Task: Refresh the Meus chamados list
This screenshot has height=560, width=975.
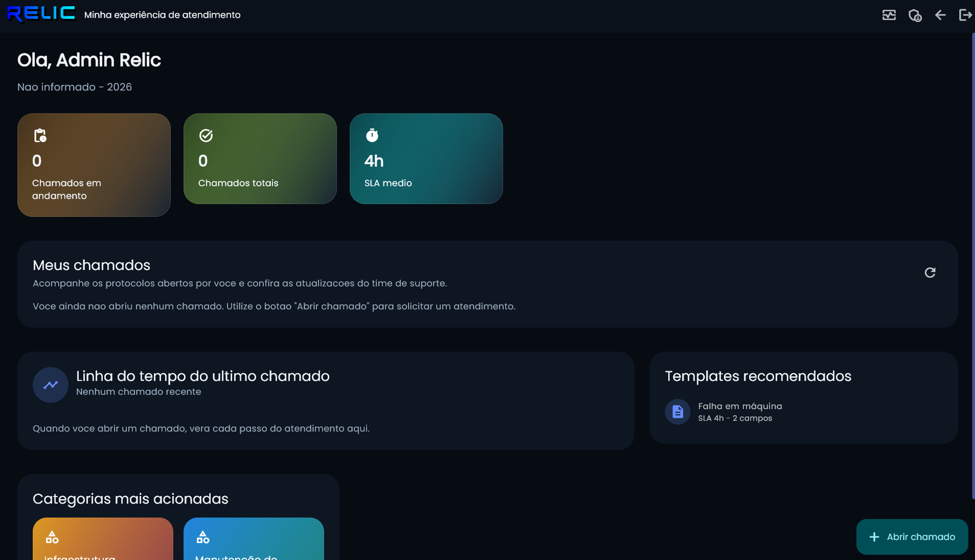Action: tap(930, 272)
